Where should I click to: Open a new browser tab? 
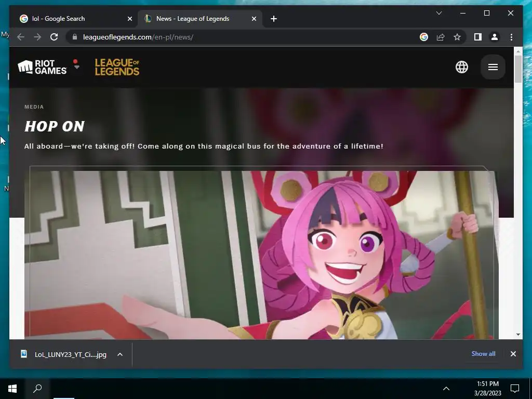[274, 19]
